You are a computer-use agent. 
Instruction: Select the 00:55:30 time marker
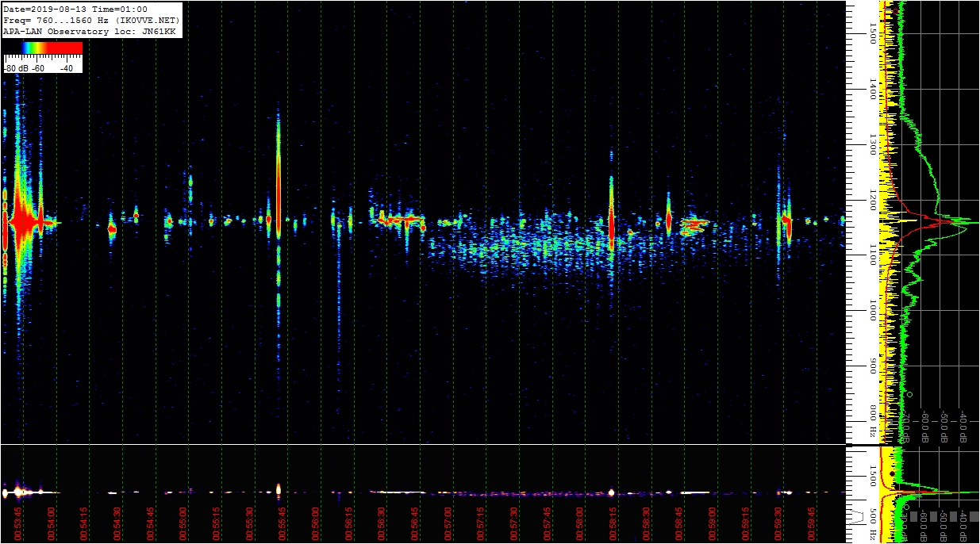(250, 523)
